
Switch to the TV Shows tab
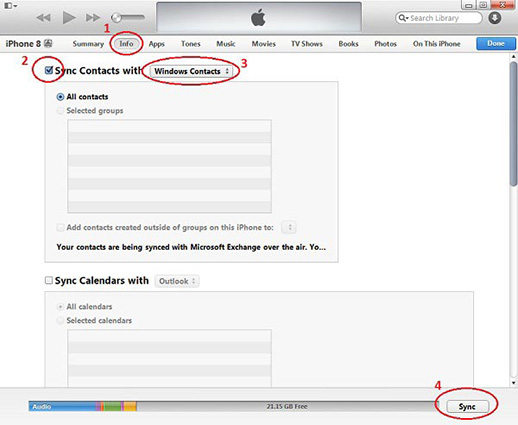point(307,44)
